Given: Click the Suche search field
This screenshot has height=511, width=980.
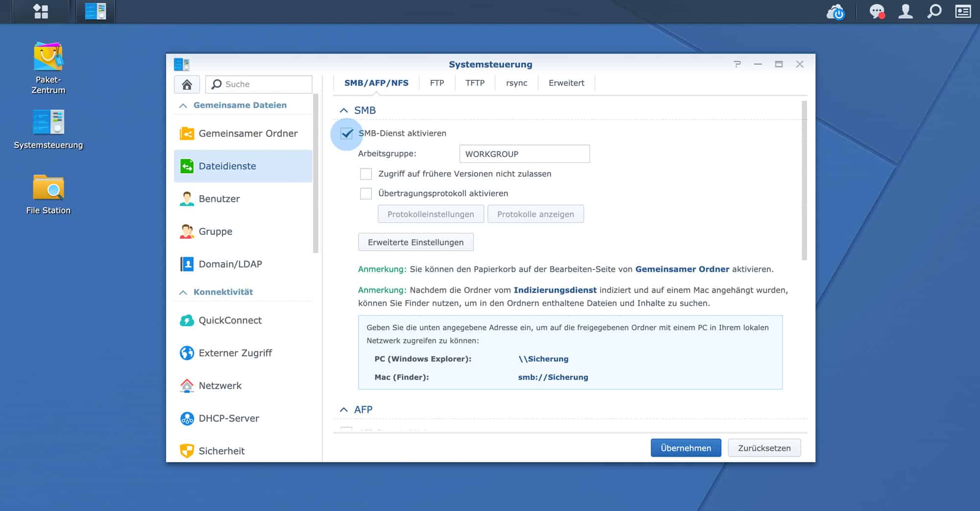Looking at the screenshot, I should (259, 84).
